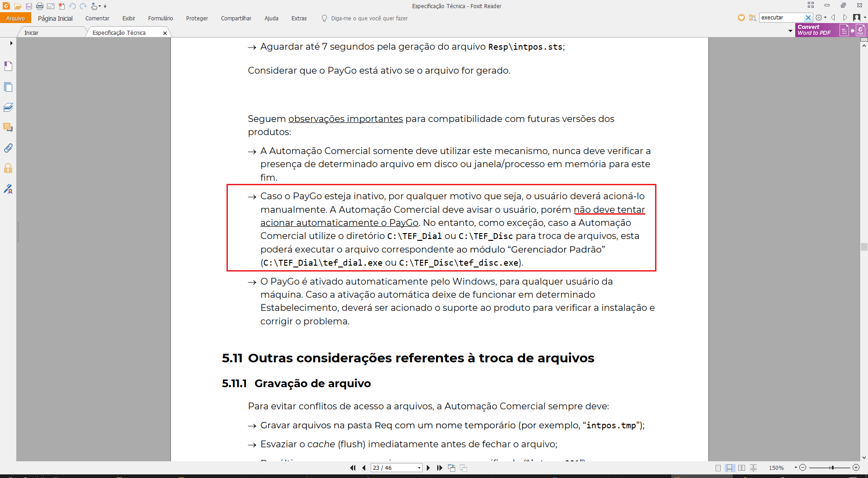Screen dimensions: 868x478
Task: Undo the last action
Action: coord(72,6)
